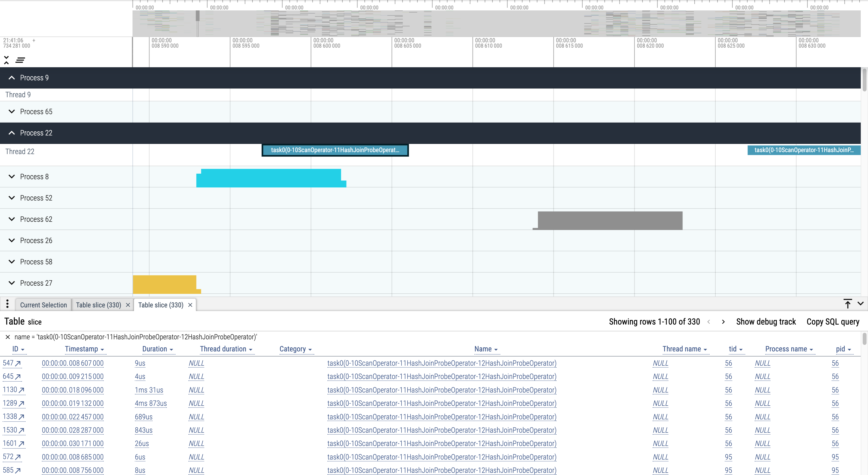Go to next page of rows
Viewport: 868px width, 475px height.
[x=723, y=322]
